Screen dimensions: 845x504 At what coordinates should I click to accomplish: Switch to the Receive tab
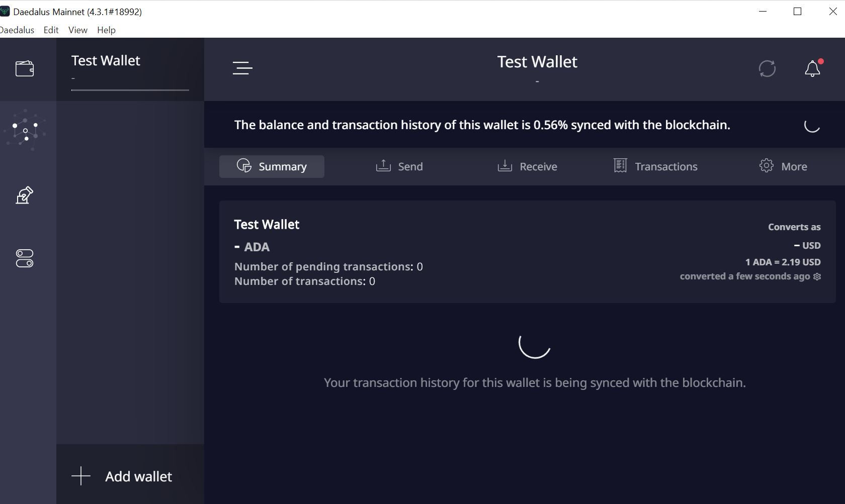527,166
